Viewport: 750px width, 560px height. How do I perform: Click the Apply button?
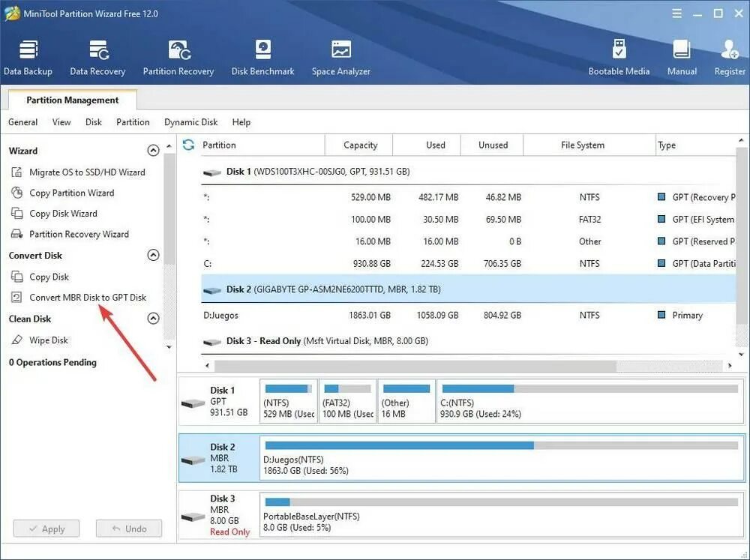(46, 529)
